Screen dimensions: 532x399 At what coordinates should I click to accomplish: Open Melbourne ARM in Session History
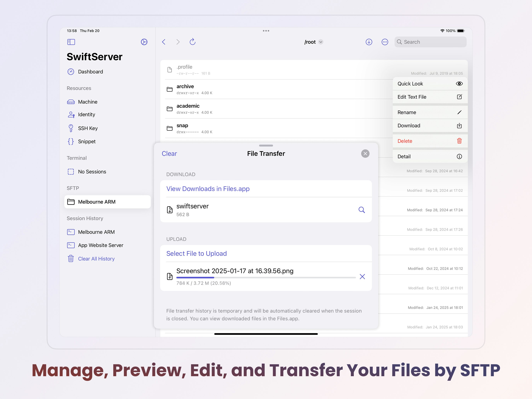(x=107, y=232)
